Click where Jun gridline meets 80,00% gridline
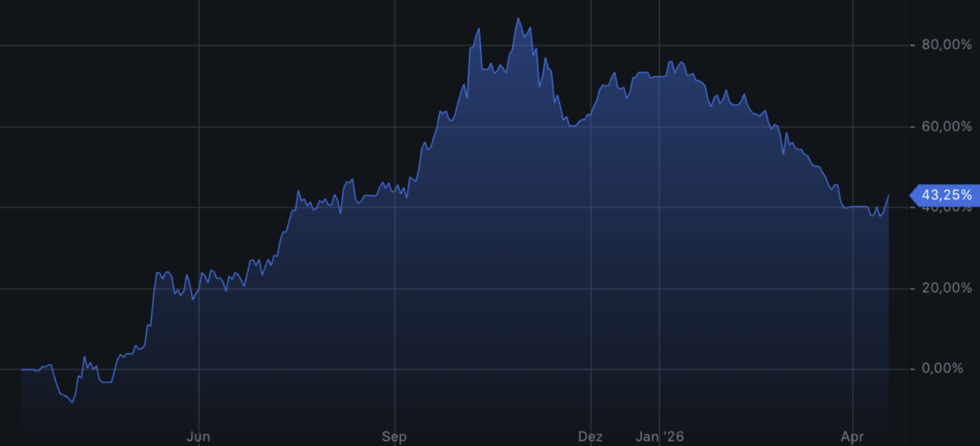980x446 pixels. [x=199, y=45]
